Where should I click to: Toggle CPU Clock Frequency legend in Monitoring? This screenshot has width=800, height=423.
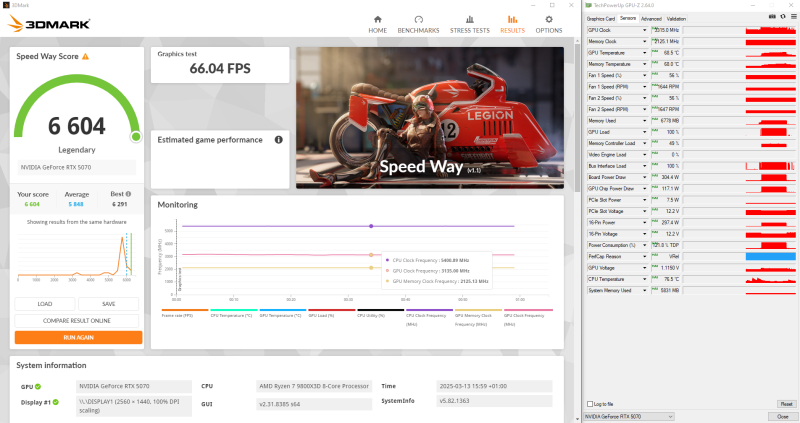coord(430,317)
